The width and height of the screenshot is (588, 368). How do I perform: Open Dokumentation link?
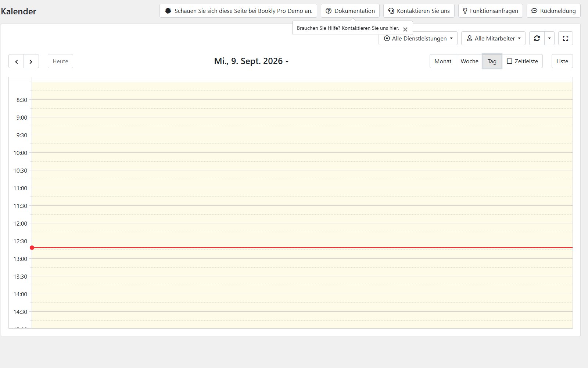click(350, 11)
